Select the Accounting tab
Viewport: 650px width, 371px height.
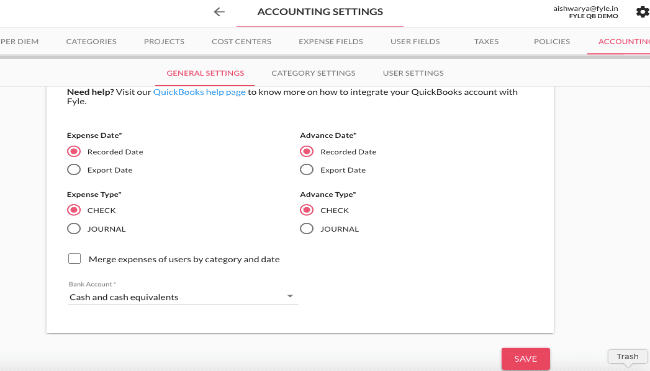(x=623, y=41)
